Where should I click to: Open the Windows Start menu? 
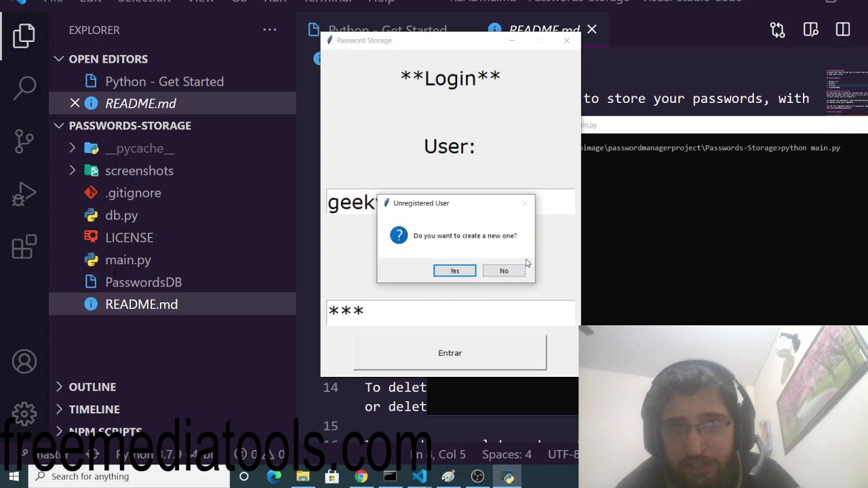click(x=14, y=476)
